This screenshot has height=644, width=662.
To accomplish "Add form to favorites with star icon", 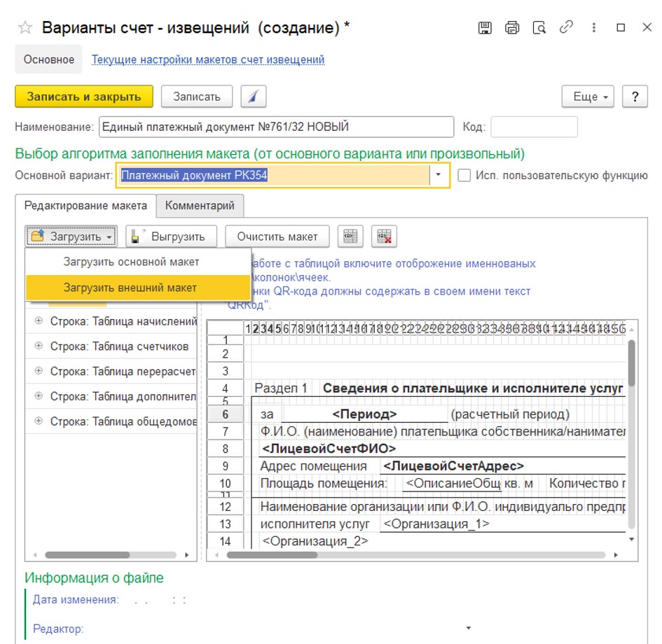I will 25,28.
